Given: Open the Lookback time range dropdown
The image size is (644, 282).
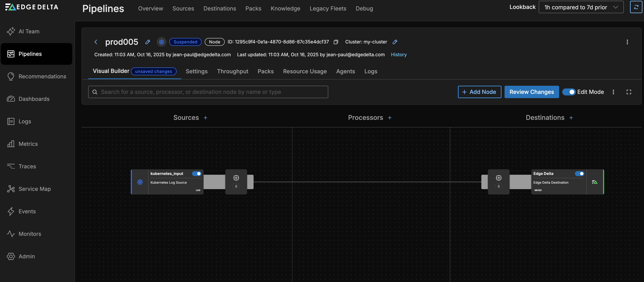Looking at the screenshot, I should pyautogui.click(x=581, y=7).
